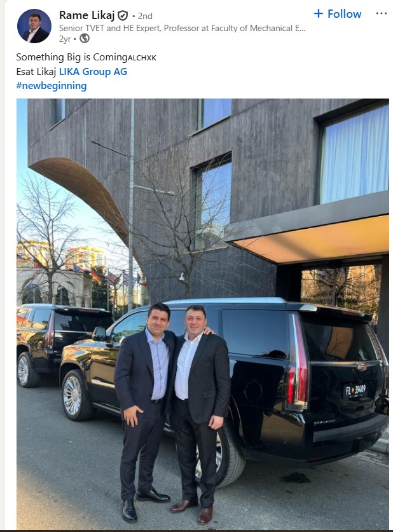This screenshot has height=532, width=393.
Task: Select the Something Big is Coming text
Action: 72,57
